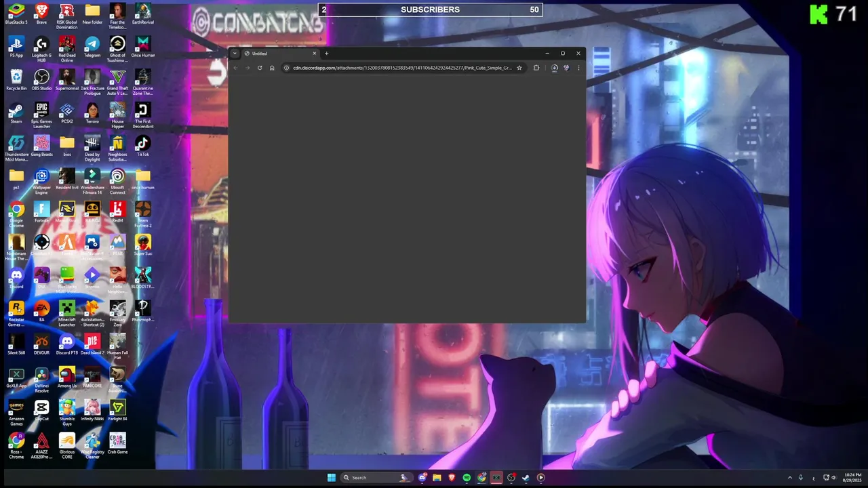
Task: Select the DaVinci Resolve icon
Action: 41,382
